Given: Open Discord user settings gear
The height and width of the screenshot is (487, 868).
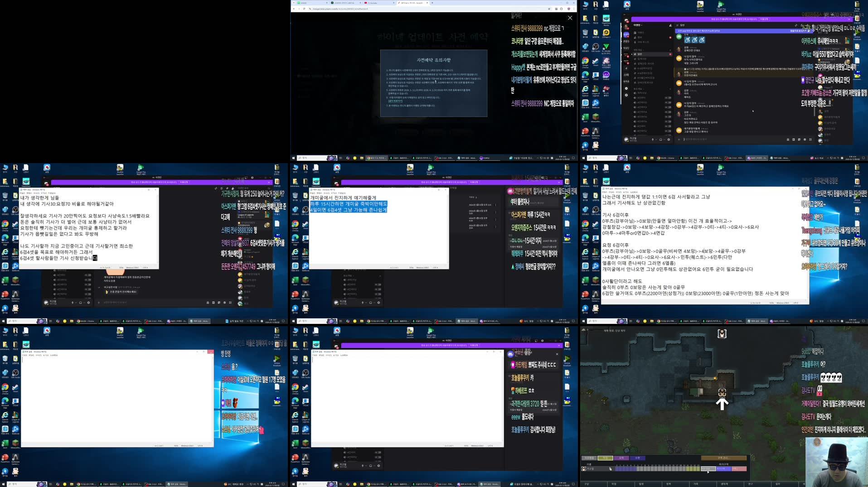Looking at the screenshot, I should (x=669, y=140).
